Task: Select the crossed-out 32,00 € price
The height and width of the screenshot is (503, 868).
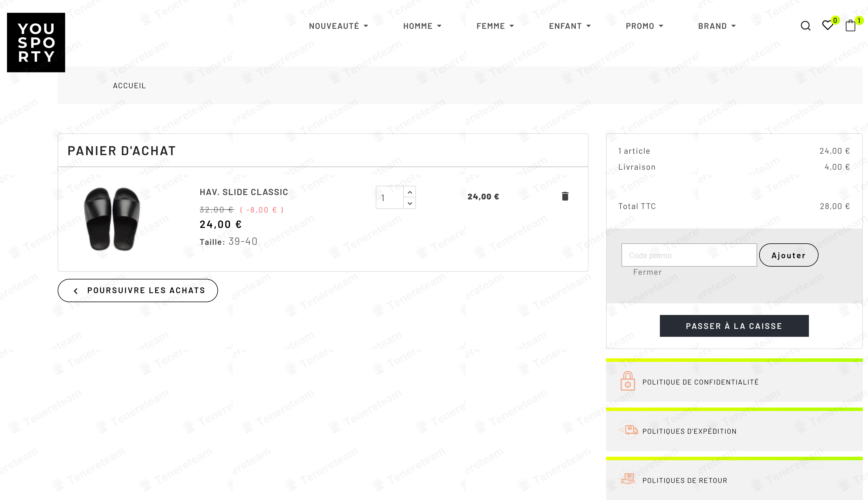Action: click(217, 210)
